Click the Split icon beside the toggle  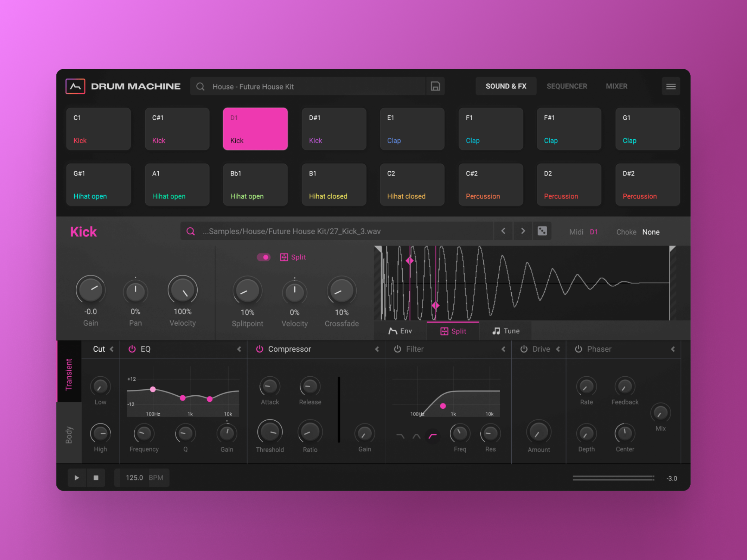click(284, 257)
